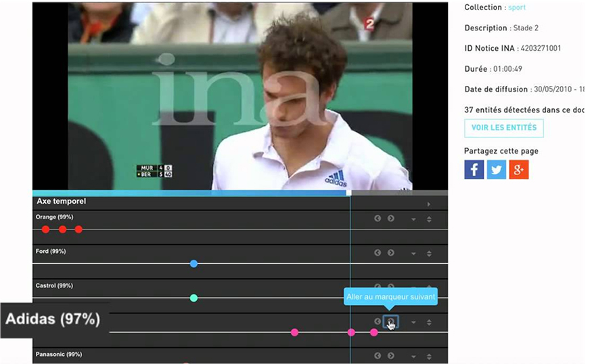This screenshot has width=592, height=364.
Task: Click the VOIR LES ENTITÉS button
Action: (504, 128)
